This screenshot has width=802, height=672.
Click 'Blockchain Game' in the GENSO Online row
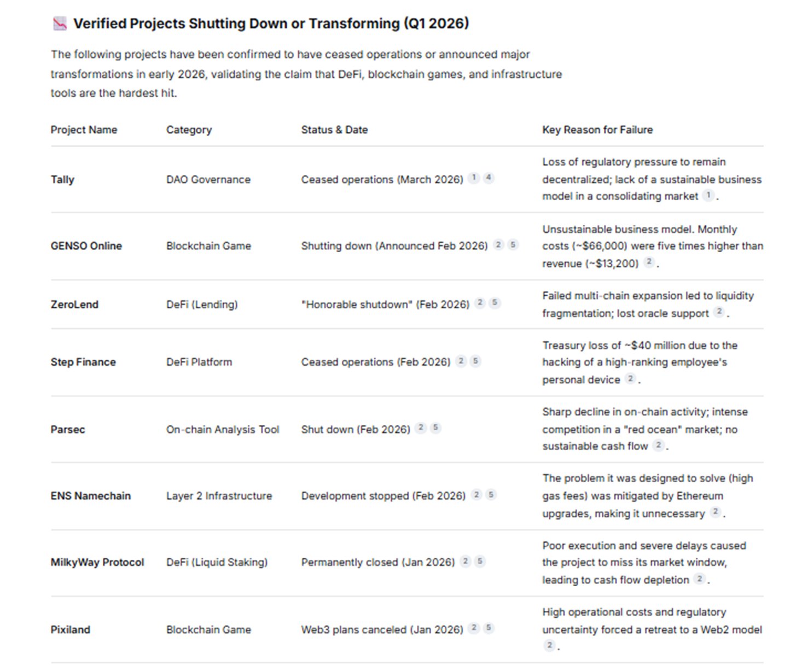(208, 246)
